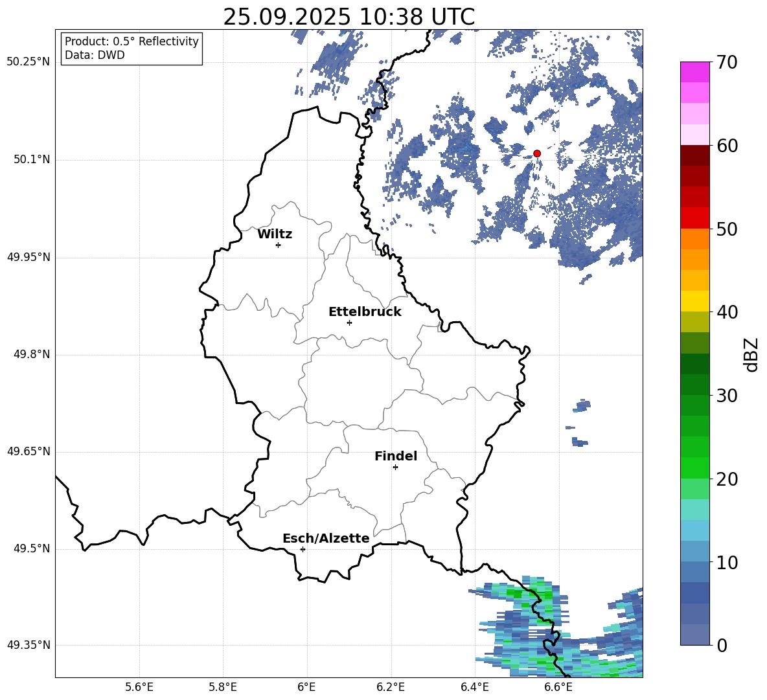Click the 50.25°N latitude label

coord(29,62)
